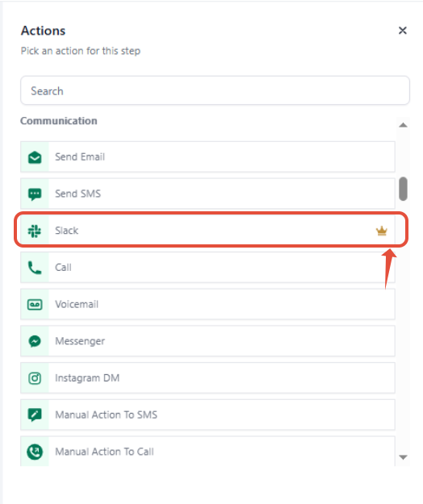Click the scroll up arrow of the list

pos(403,125)
